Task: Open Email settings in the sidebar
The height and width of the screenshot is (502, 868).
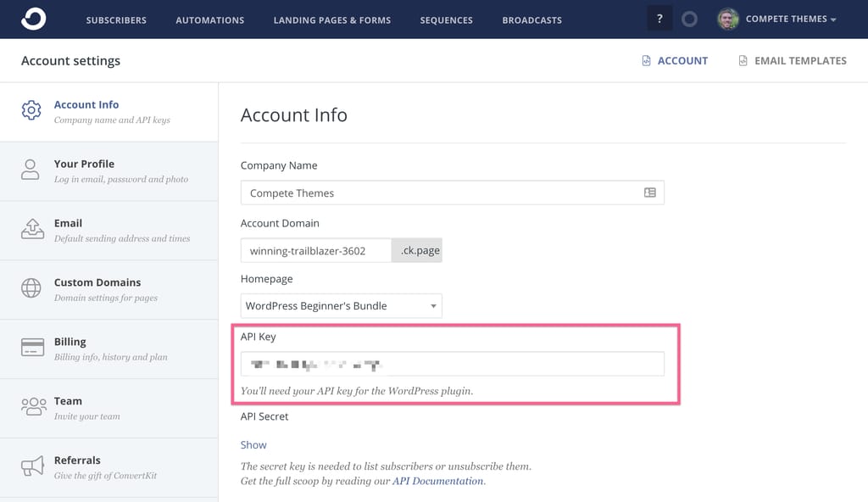Action: pyautogui.click(x=109, y=231)
